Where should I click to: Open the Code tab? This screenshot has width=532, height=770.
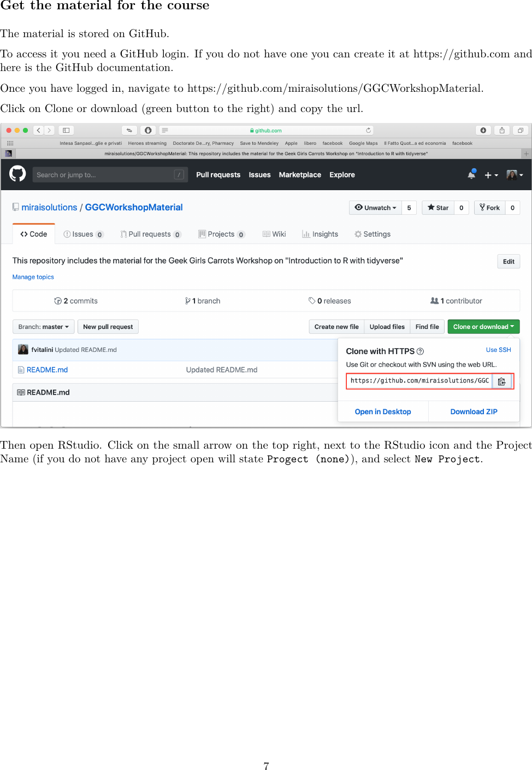34,234
